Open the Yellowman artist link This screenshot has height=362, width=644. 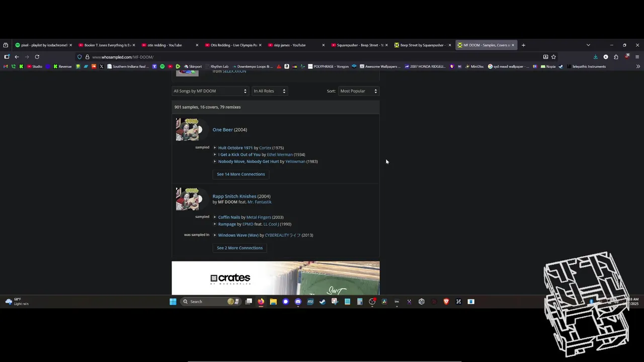point(295,161)
